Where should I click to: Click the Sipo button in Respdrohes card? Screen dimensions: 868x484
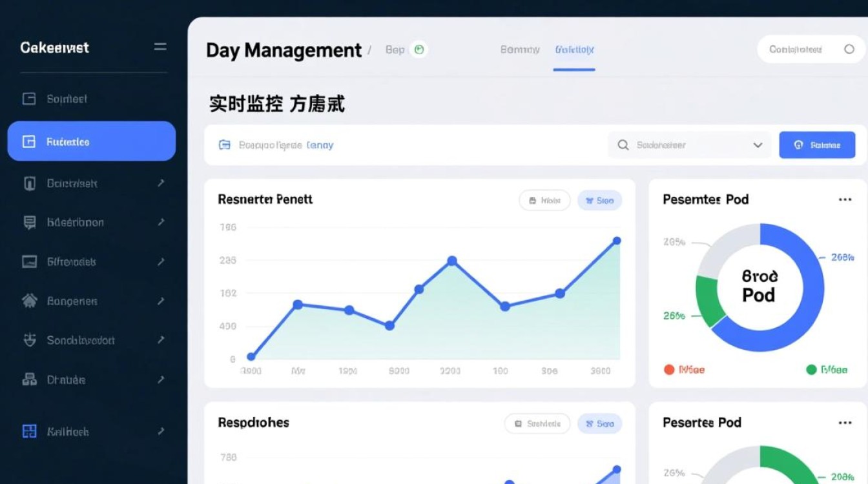(599, 424)
